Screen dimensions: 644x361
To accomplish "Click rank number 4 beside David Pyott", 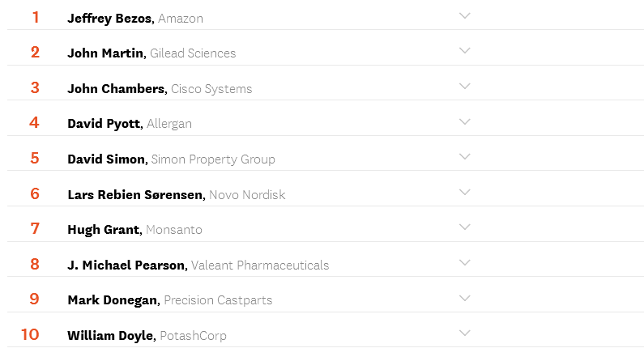I will click(34, 123).
